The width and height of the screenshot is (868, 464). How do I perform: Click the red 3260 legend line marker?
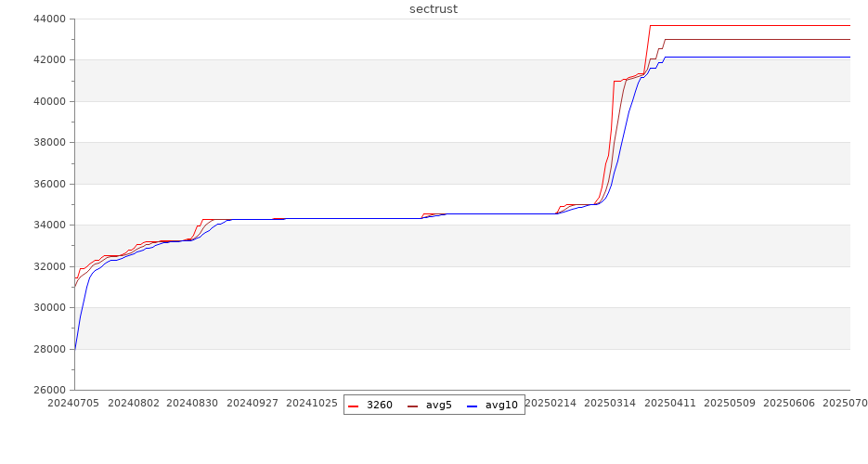353,406
